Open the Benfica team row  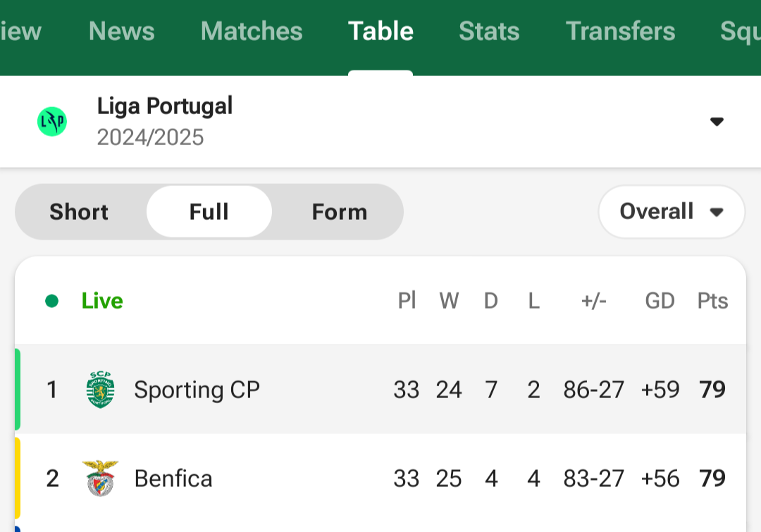380,478
